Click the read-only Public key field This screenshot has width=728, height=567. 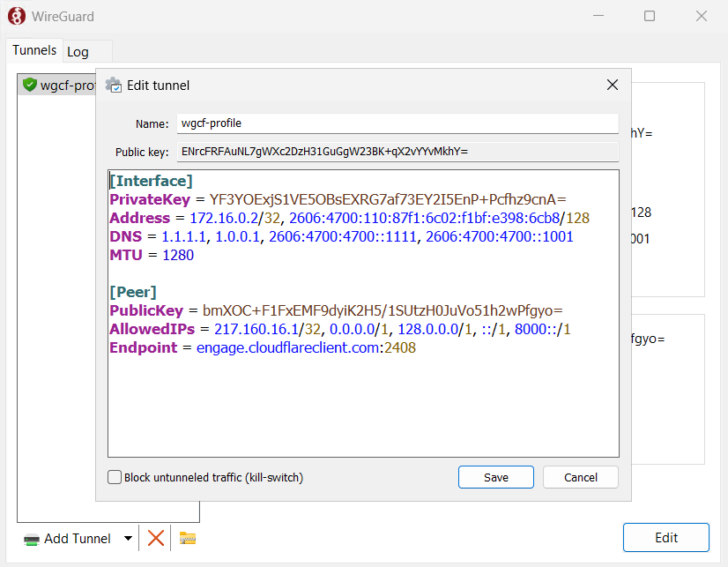click(x=397, y=152)
